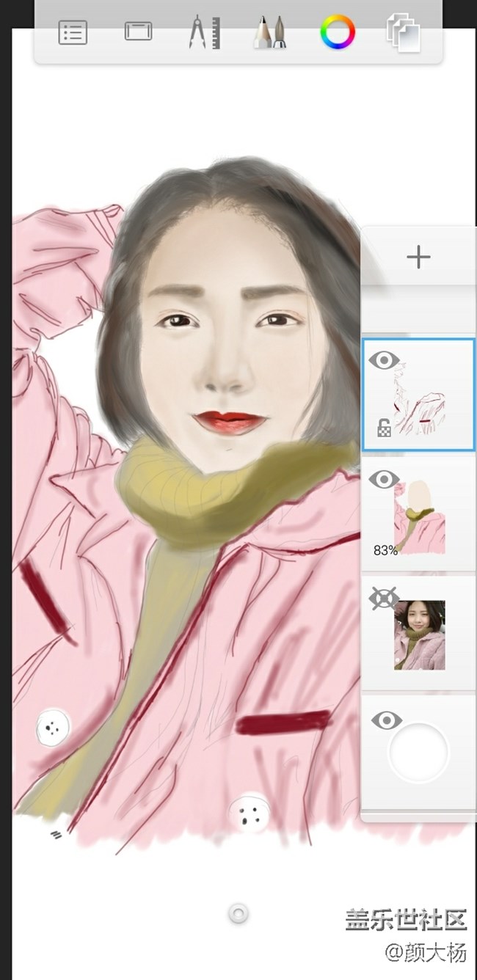The width and height of the screenshot is (477, 980).
Task: Toggle transparency lock on the line art layer
Action: point(384,429)
